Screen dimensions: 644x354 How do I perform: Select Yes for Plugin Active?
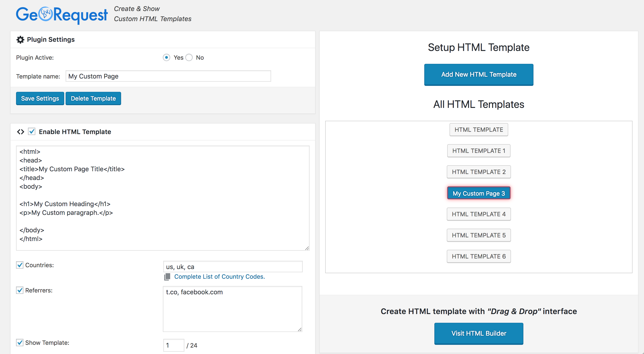[167, 58]
